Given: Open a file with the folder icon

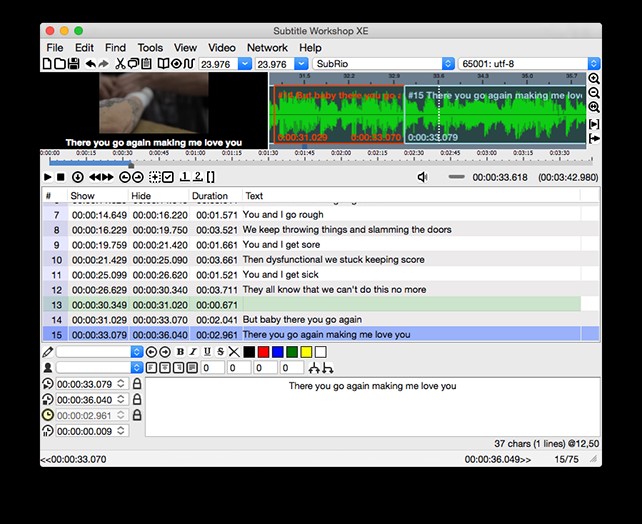Looking at the screenshot, I should 60,64.
